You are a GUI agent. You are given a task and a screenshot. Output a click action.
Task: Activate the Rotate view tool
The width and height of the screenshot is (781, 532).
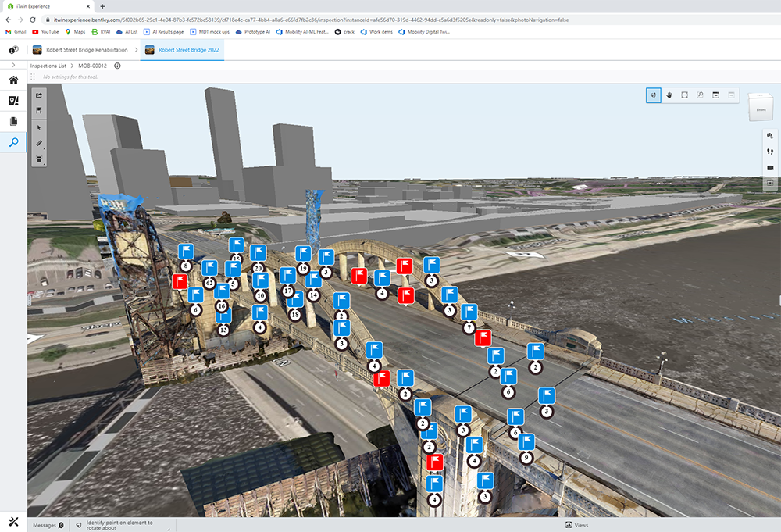tap(653, 95)
